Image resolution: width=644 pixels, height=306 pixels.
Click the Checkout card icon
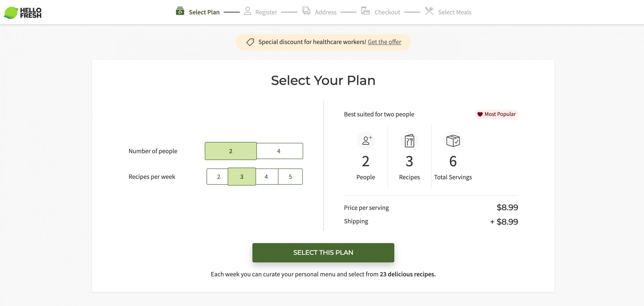point(365,11)
